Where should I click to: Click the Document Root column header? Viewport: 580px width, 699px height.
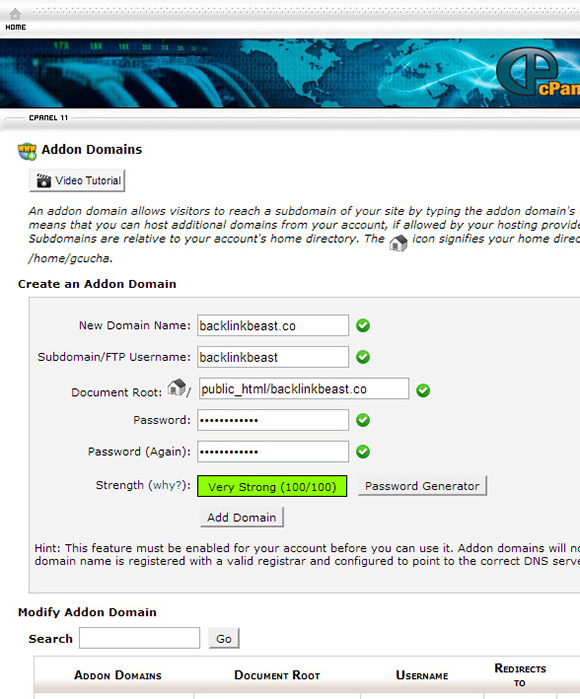[x=277, y=675]
